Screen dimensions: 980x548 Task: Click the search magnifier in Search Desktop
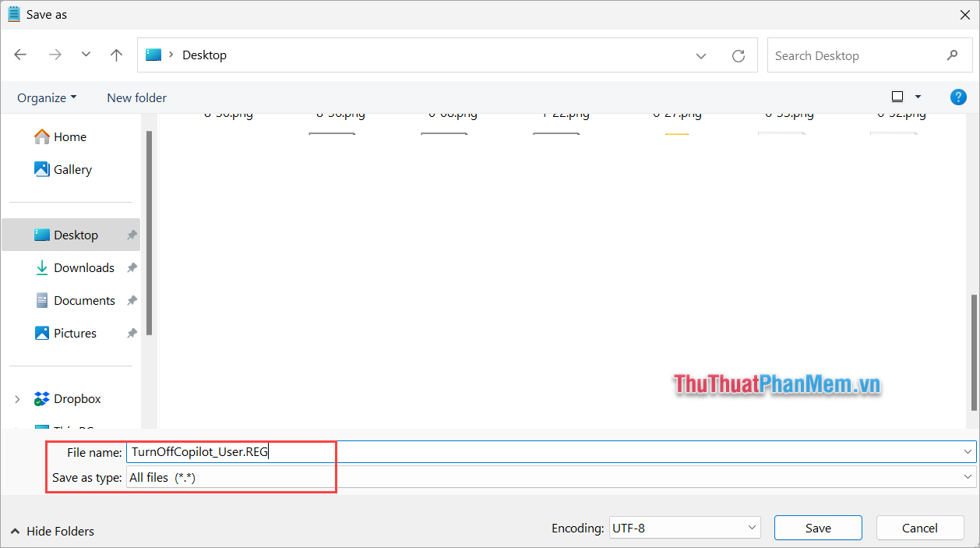(952, 55)
